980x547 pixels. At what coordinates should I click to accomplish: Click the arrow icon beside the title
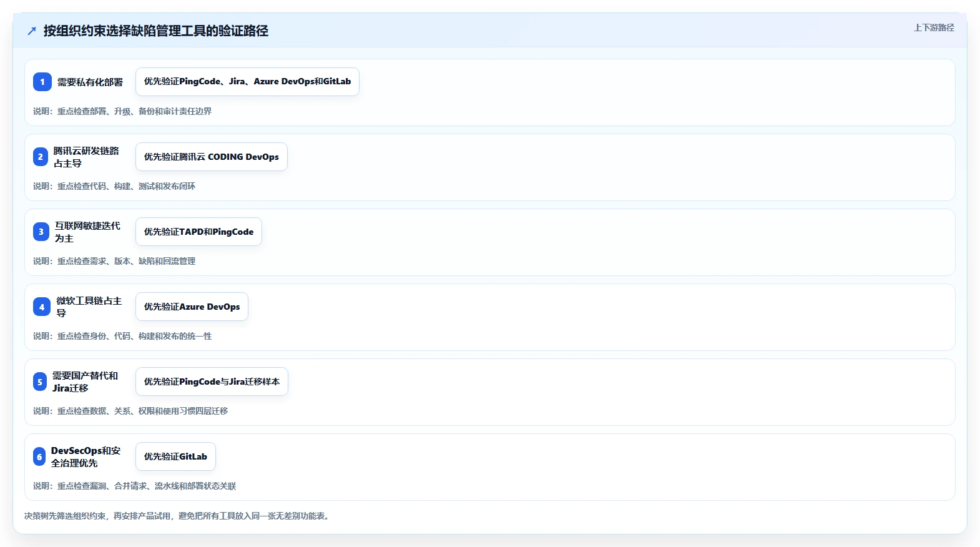pos(32,31)
